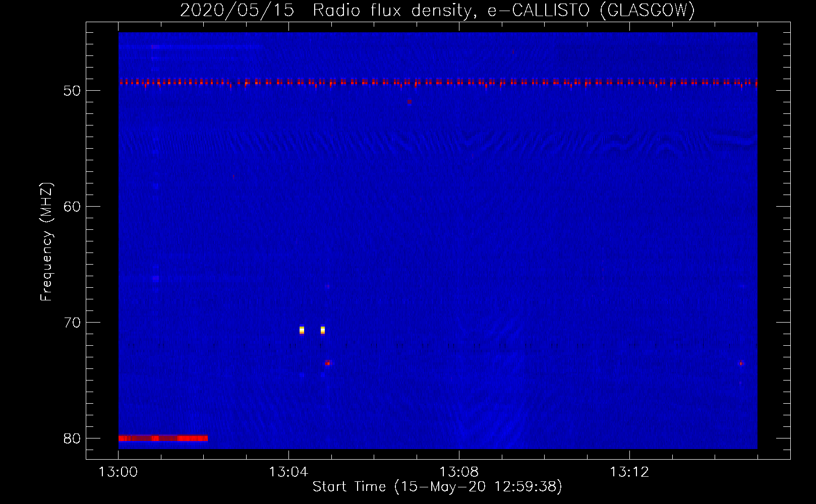Click the 'Start Time (15-May-20 12:59:38)' axis label
Image resolution: width=816 pixels, height=504 pixels.
pos(437,487)
